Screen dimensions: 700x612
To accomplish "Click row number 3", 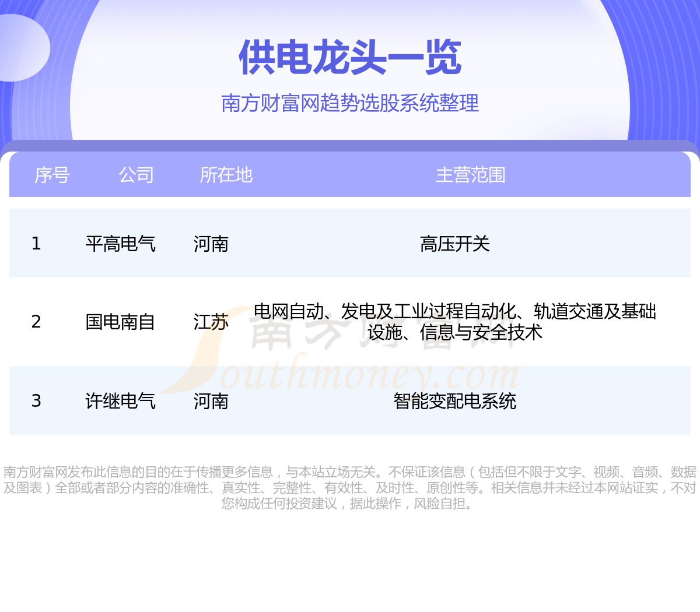I will tap(36, 401).
